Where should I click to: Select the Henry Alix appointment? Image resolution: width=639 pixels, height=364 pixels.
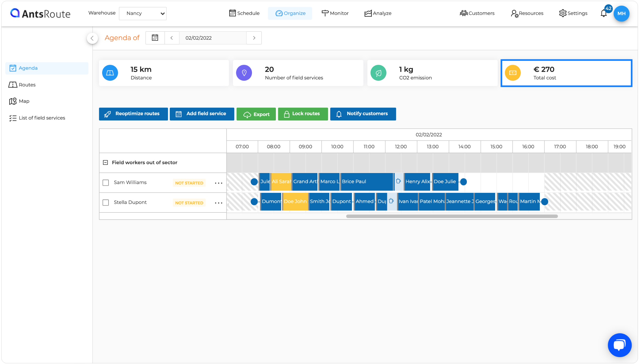pos(418,182)
